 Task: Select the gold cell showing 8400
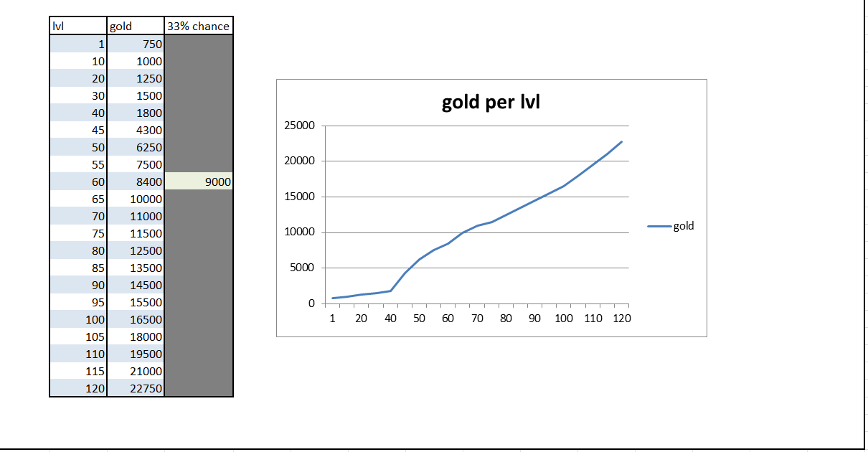(x=136, y=182)
